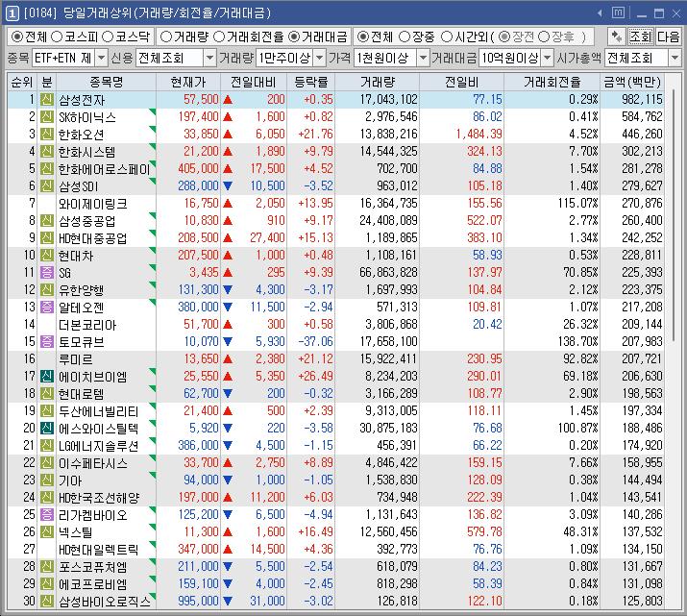Click the dark 신 badge beside 에스와이스틸텍
This screenshot has height=616, width=687.
(x=47, y=428)
